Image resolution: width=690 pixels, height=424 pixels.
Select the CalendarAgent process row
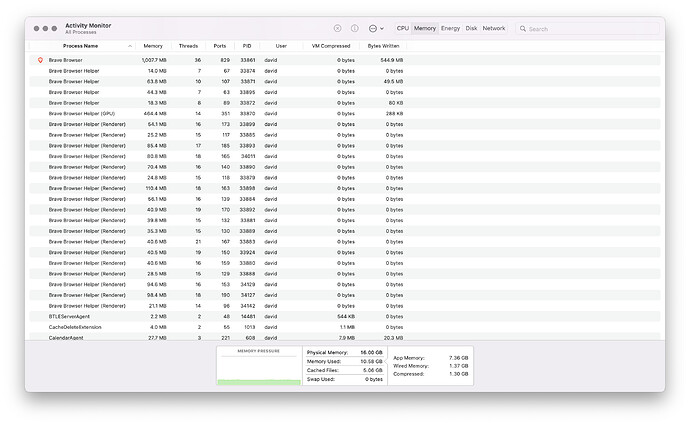[345, 337]
